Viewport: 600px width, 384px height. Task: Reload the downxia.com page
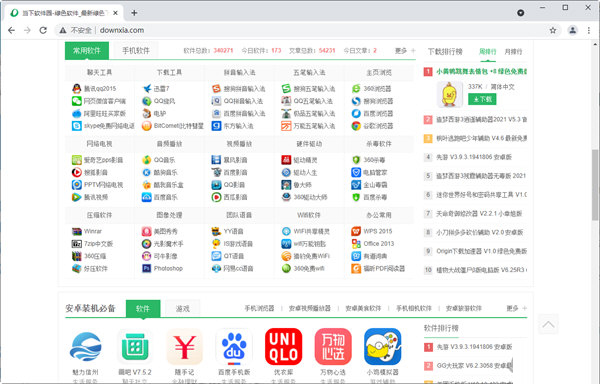[43, 30]
